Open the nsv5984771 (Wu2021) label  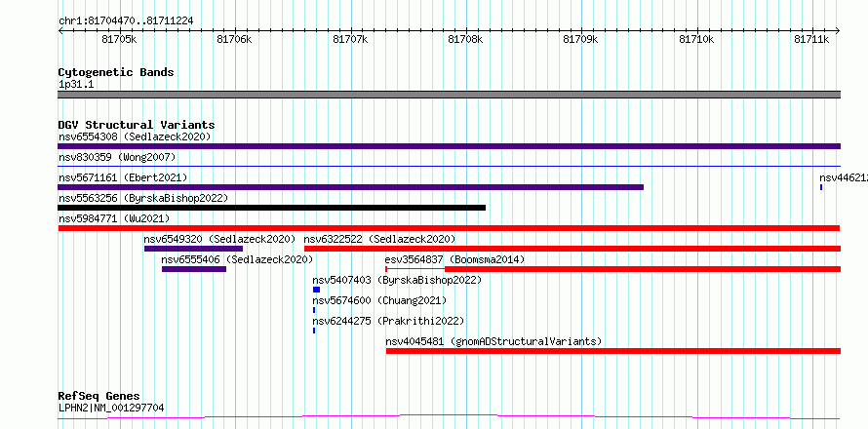coord(114,218)
